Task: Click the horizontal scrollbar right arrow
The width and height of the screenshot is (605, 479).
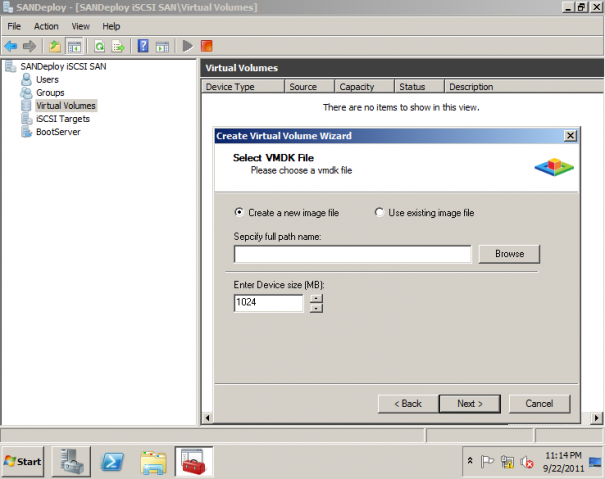Action: 597,418
